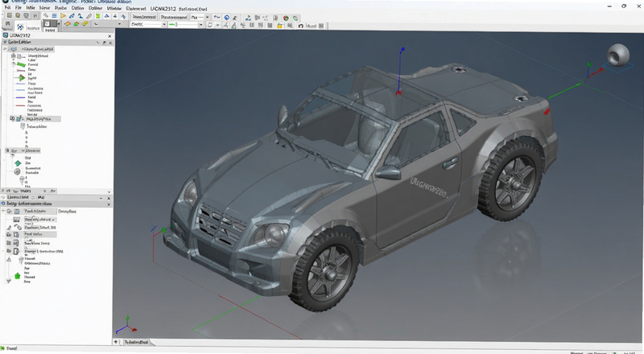Click the small axis triad at viewport bottom-left
This screenshot has width=644, height=354.
click(x=126, y=325)
